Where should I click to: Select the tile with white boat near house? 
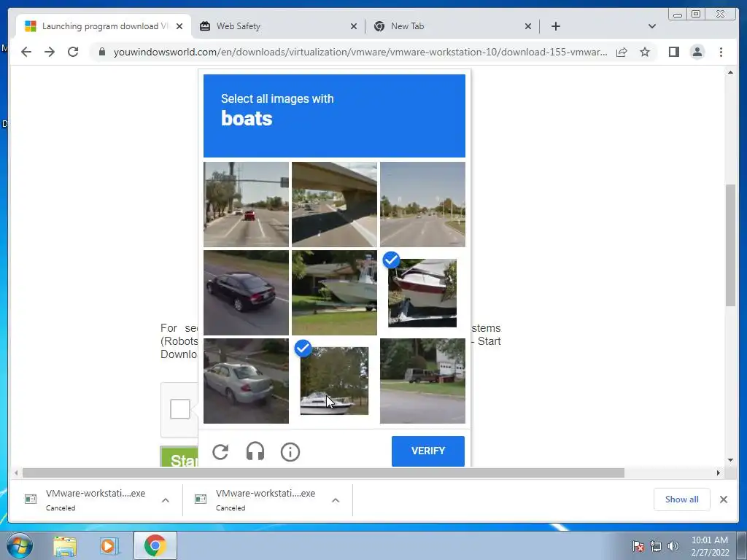click(334, 293)
